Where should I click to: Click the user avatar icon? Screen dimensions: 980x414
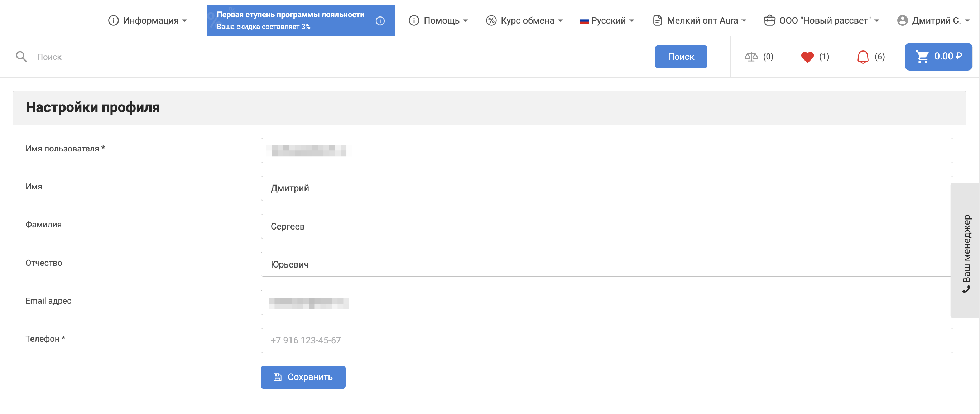pos(902,20)
